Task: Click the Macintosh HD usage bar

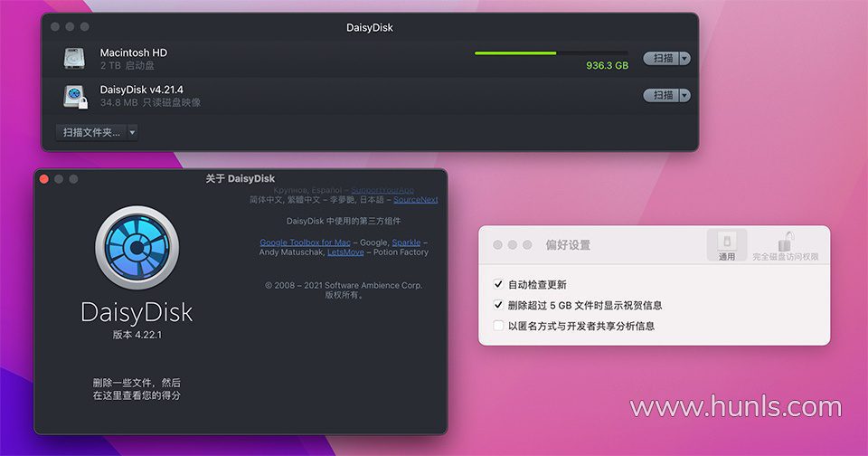Action: point(552,53)
